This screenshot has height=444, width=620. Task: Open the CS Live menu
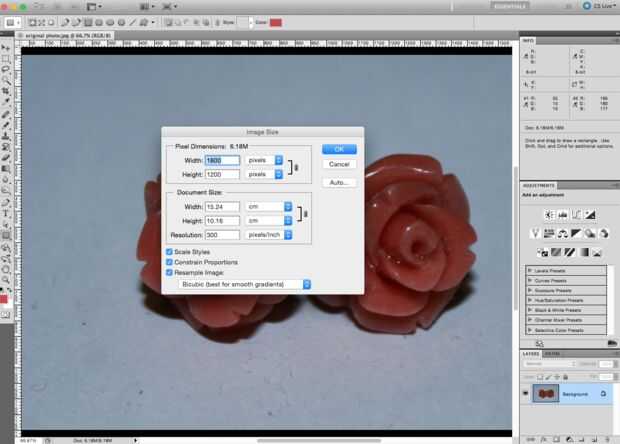tap(600, 6)
